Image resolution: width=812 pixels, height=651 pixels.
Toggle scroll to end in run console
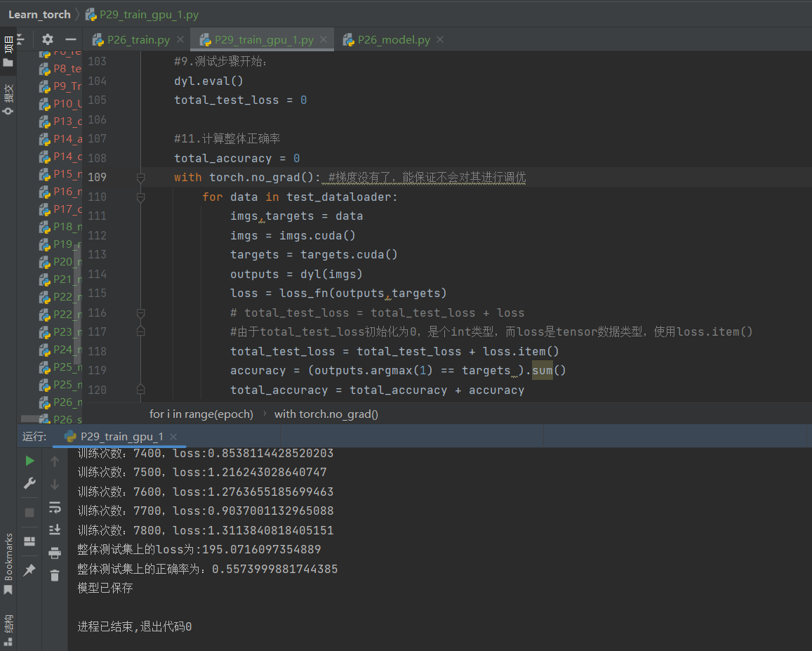point(55,530)
